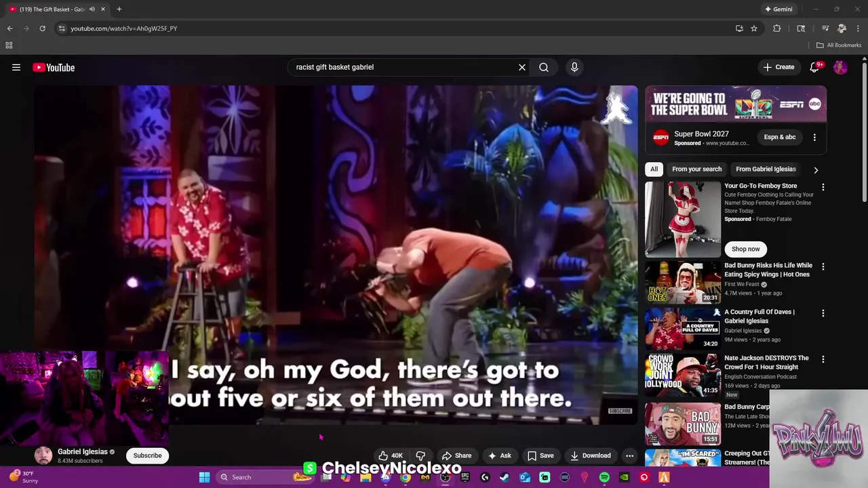Click the video player SUBSCRIBE watermark
The image size is (868, 488).
coord(620,411)
